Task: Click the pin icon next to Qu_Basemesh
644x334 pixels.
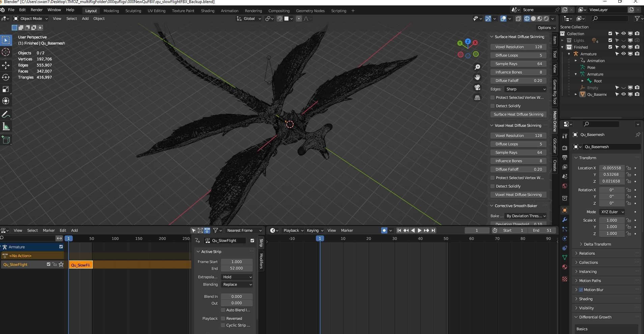Action: pos(638,135)
